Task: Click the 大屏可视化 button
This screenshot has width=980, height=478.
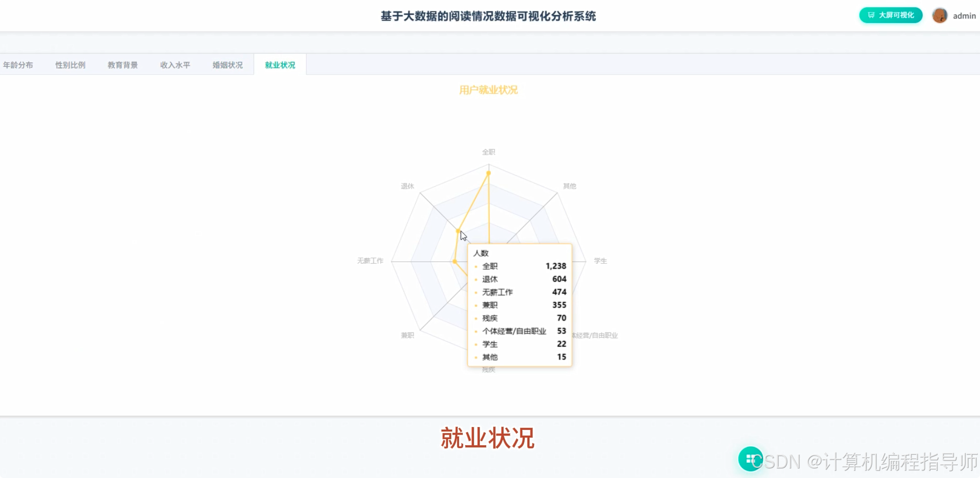Action: (x=890, y=15)
